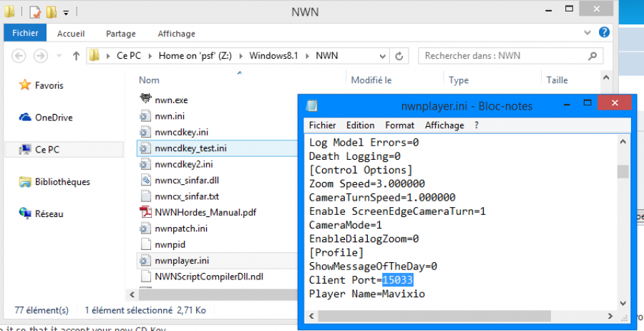This screenshot has width=644, height=331.
Task: Click Home on 'psf' (Z:) in the path
Action: pos(195,56)
